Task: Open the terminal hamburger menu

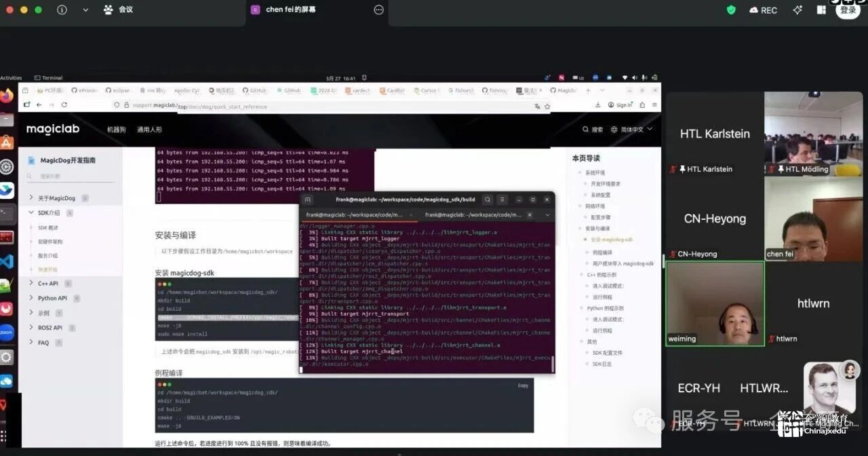Action: tap(502, 199)
